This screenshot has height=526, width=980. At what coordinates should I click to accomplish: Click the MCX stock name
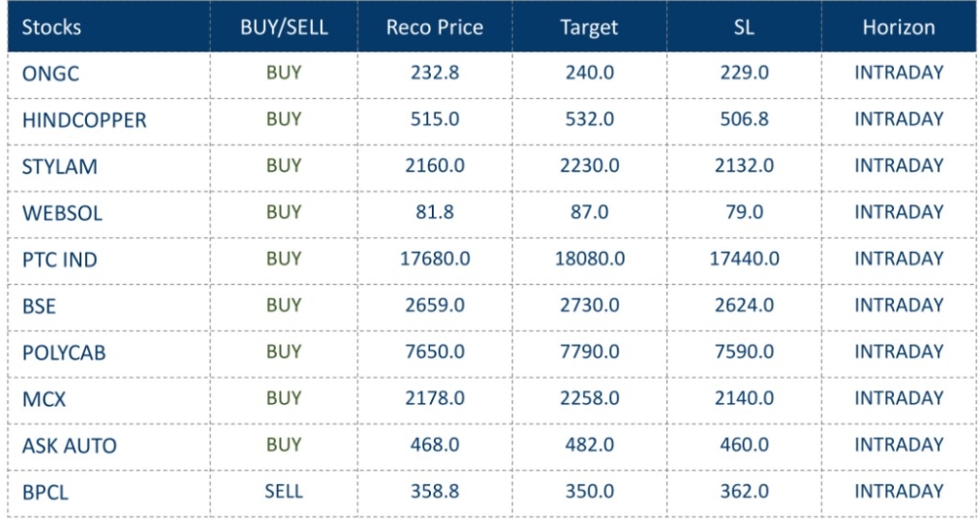[x=44, y=399]
